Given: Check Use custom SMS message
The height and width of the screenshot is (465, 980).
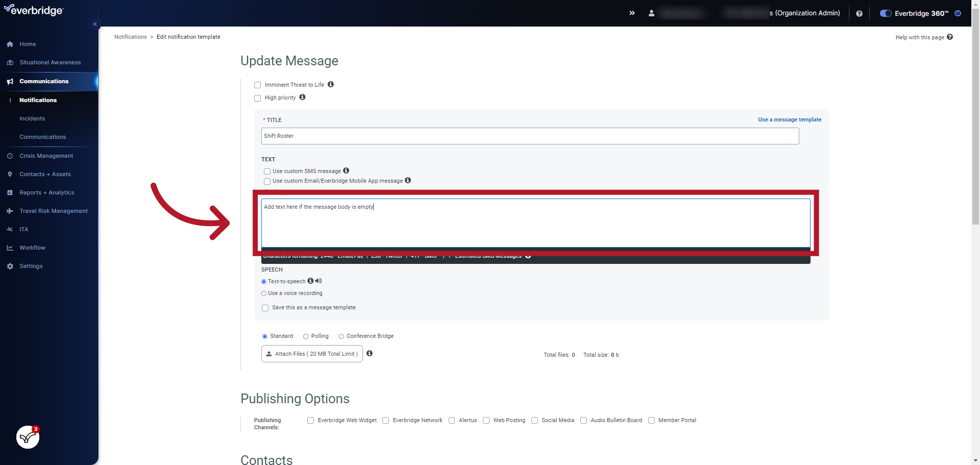Looking at the screenshot, I should pos(267,171).
